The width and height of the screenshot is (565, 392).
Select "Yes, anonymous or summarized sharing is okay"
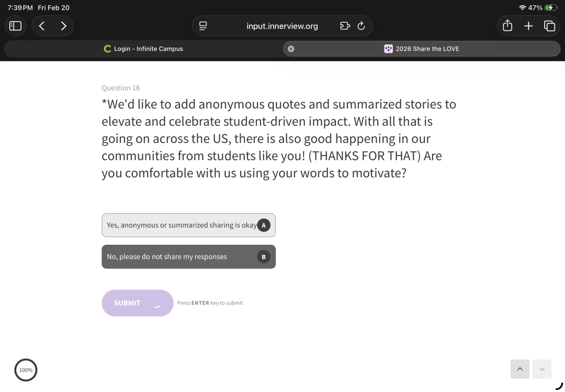(x=182, y=225)
